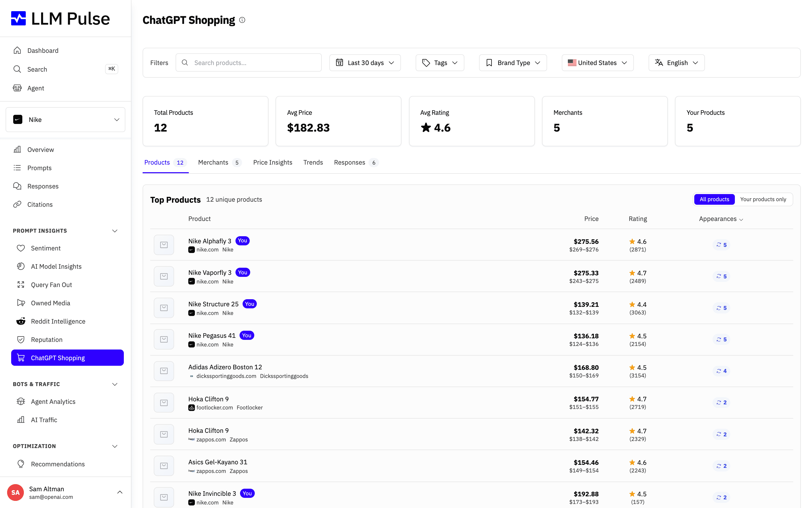Click the Hoka Clifton 9 Footlocker image placeholder

[x=164, y=403]
